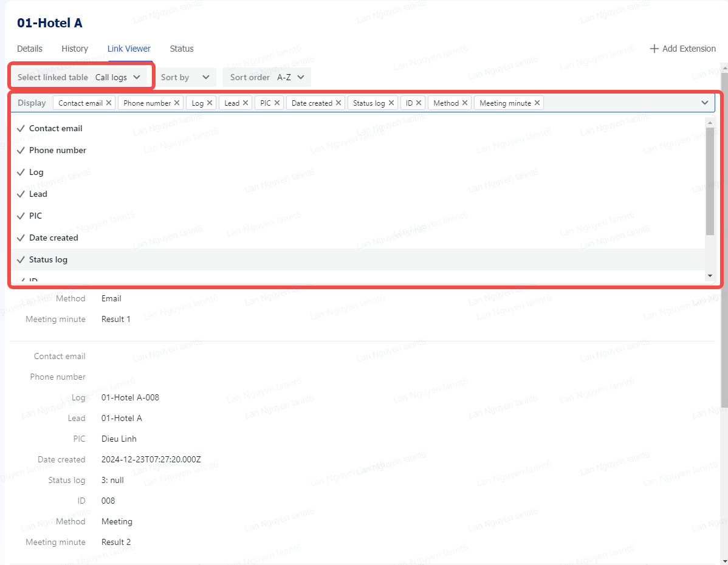Uncheck the Phone number option
Image resolution: width=728 pixels, height=565 pixels.
pyautogui.click(x=57, y=150)
